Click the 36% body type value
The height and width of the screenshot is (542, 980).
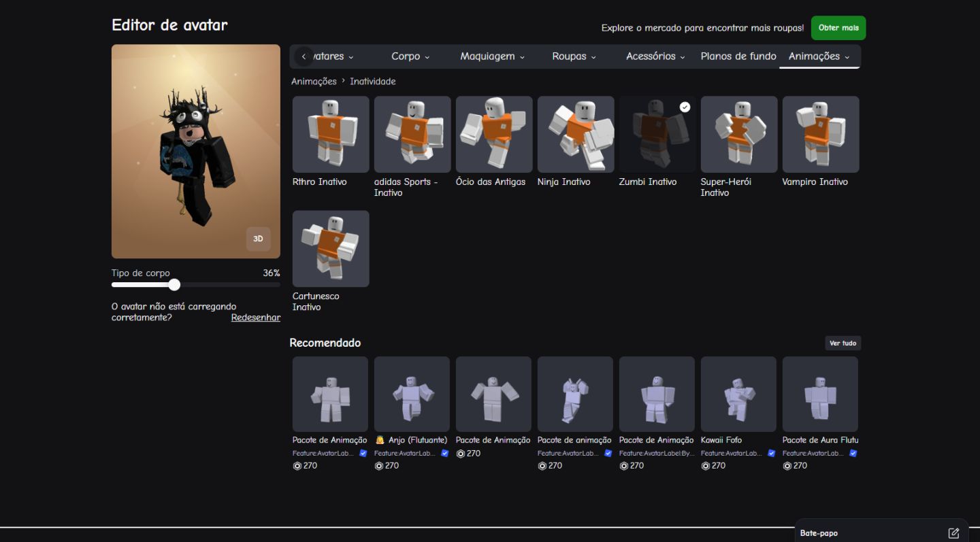coord(272,273)
